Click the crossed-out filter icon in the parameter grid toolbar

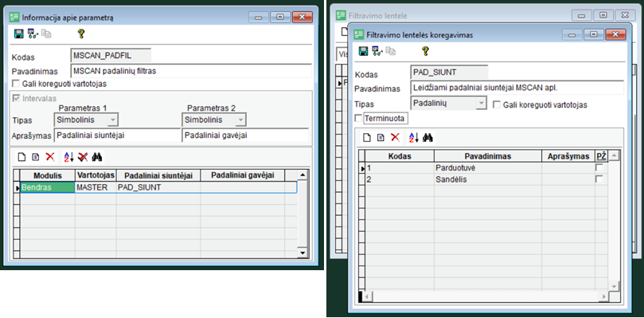click(x=83, y=157)
